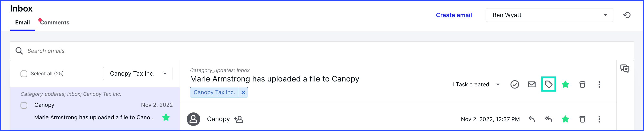Toggle star on Marie Armstrong list item

coord(166,117)
